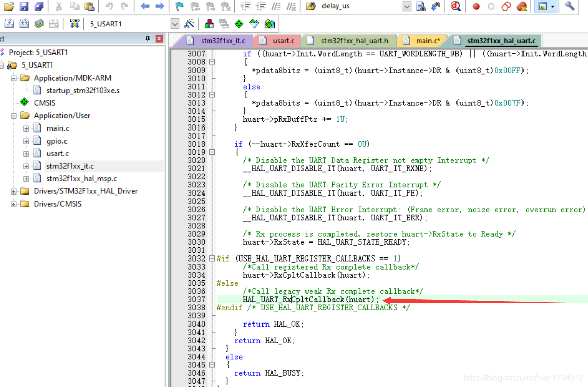Open the 5_USART1 target dropdown

coord(175,24)
